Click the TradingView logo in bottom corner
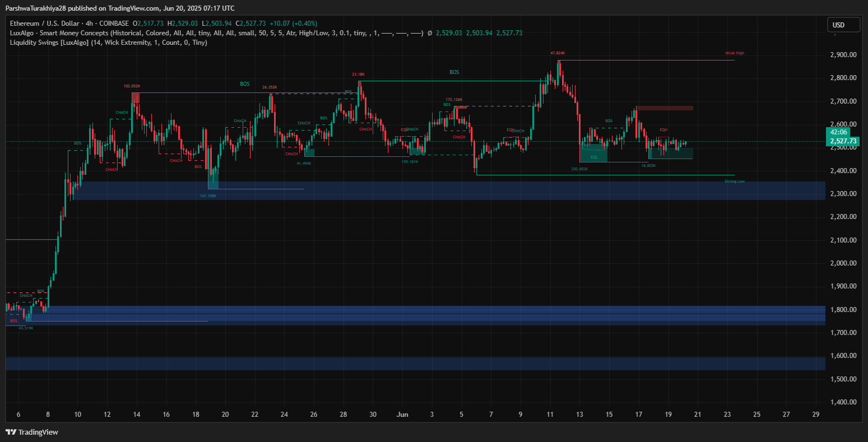 [x=32, y=432]
